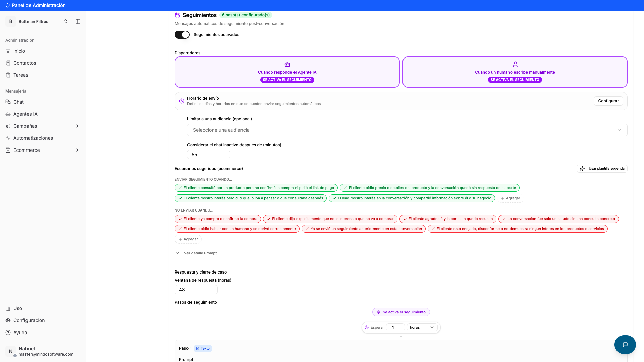
Task: Click the Ventana de respuesta field showing 48
Action: [x=196, y=290]
